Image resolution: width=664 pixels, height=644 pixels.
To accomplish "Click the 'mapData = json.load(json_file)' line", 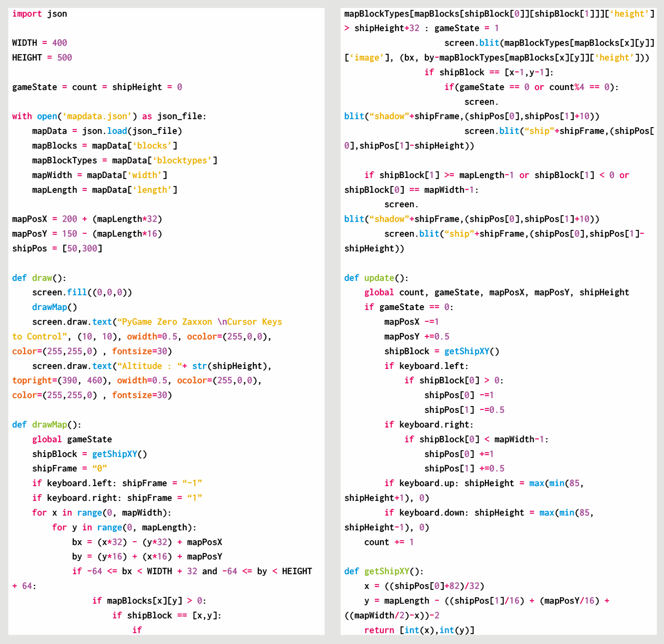I will click(107, 131).
